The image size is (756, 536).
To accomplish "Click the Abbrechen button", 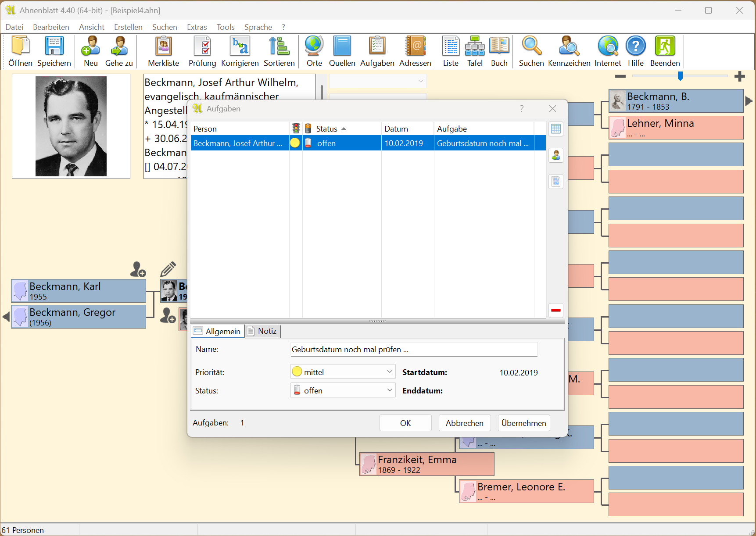I will click(464, 423).
